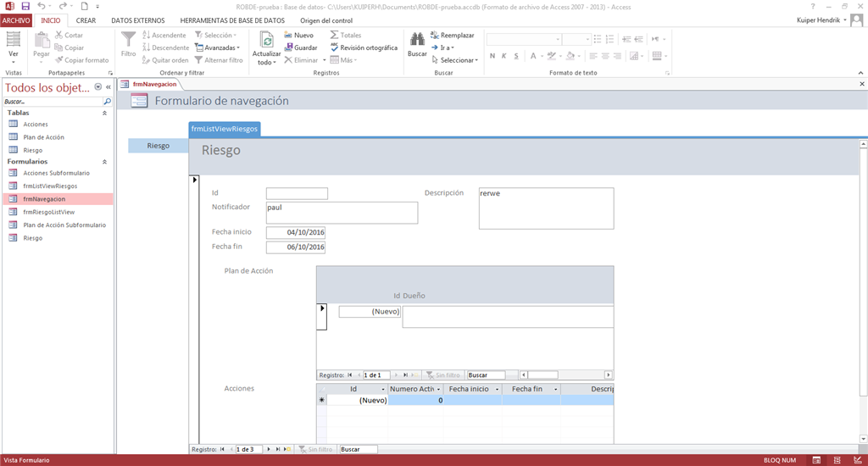Open font color A picker

click(536, 56)
